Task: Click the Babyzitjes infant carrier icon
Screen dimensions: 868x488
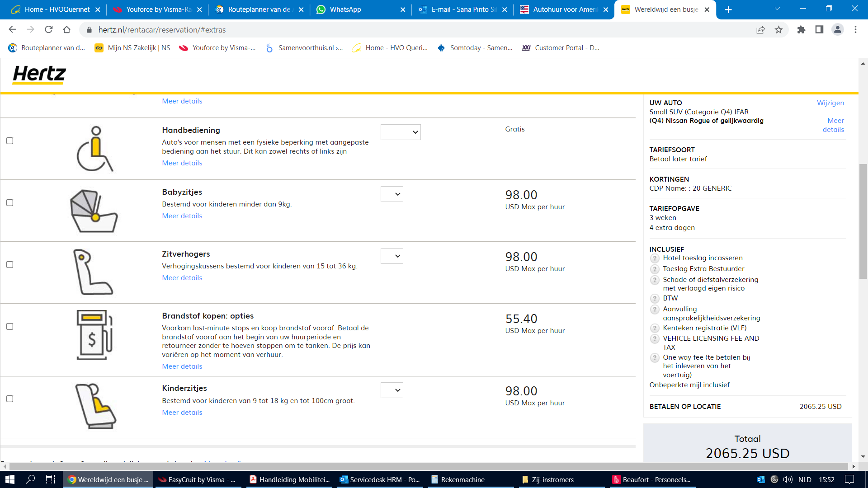Action: tap(94, 211)
